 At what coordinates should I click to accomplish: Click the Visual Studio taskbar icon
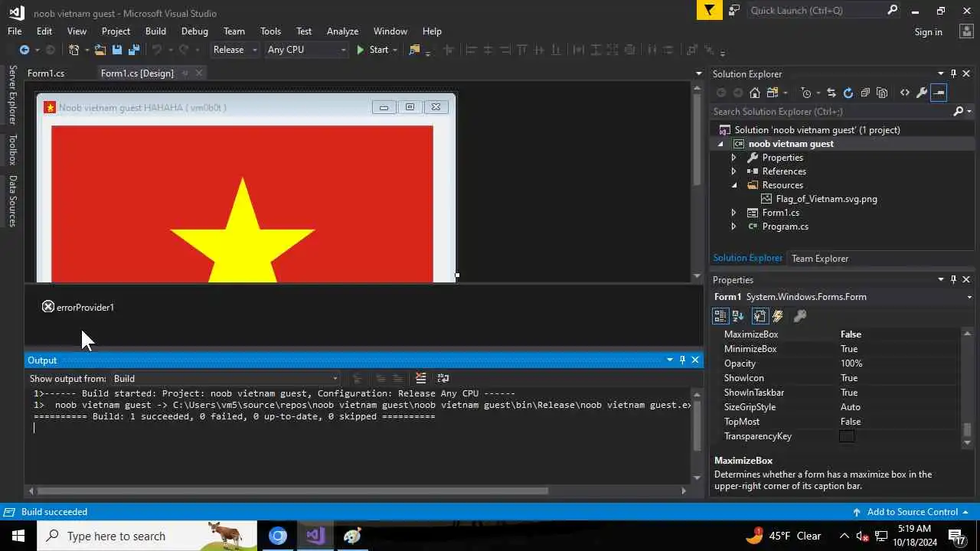pyautogui.click(x=315, y=536)
